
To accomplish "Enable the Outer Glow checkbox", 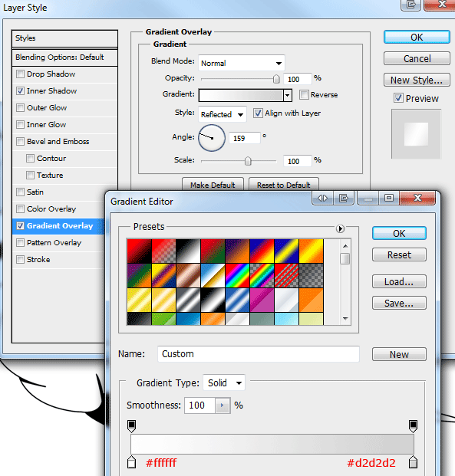I will pos(21,108).
